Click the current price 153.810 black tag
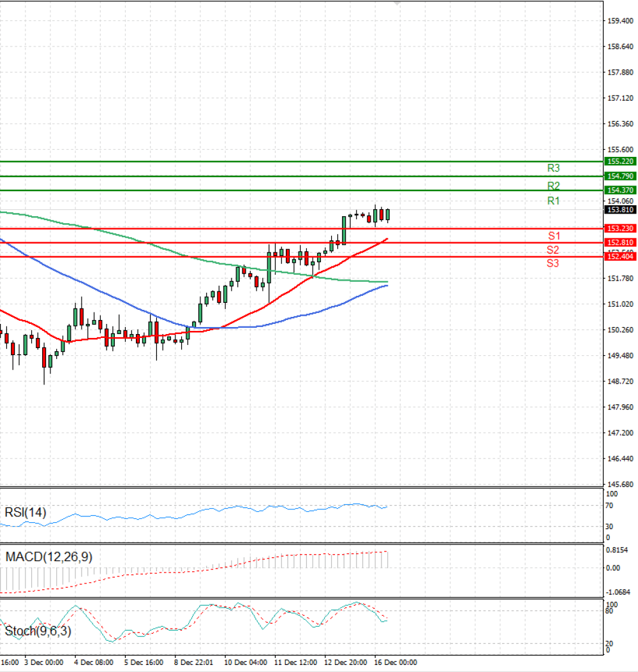The image size is (638, 672). pyautogui.click(x=620, y=210)
